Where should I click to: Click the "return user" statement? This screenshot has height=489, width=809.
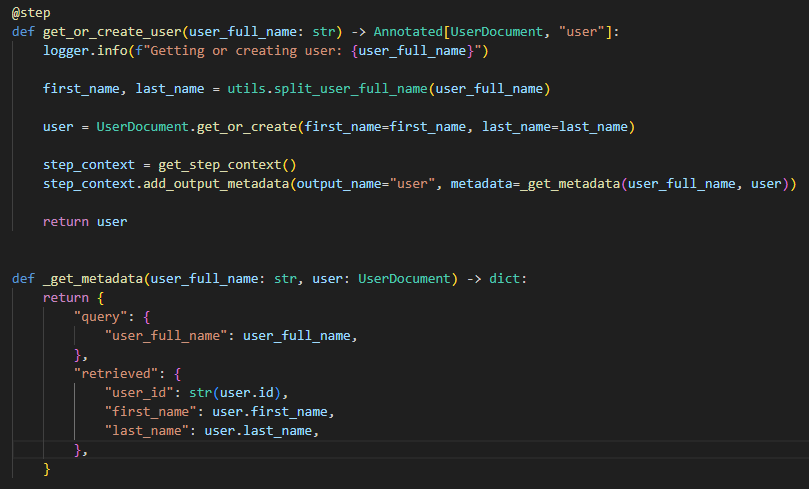coord(85,222)
